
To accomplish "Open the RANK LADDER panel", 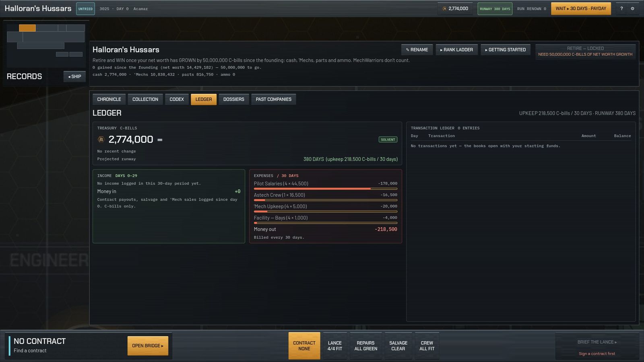I will pyautogui.click(x=456, y=50).
